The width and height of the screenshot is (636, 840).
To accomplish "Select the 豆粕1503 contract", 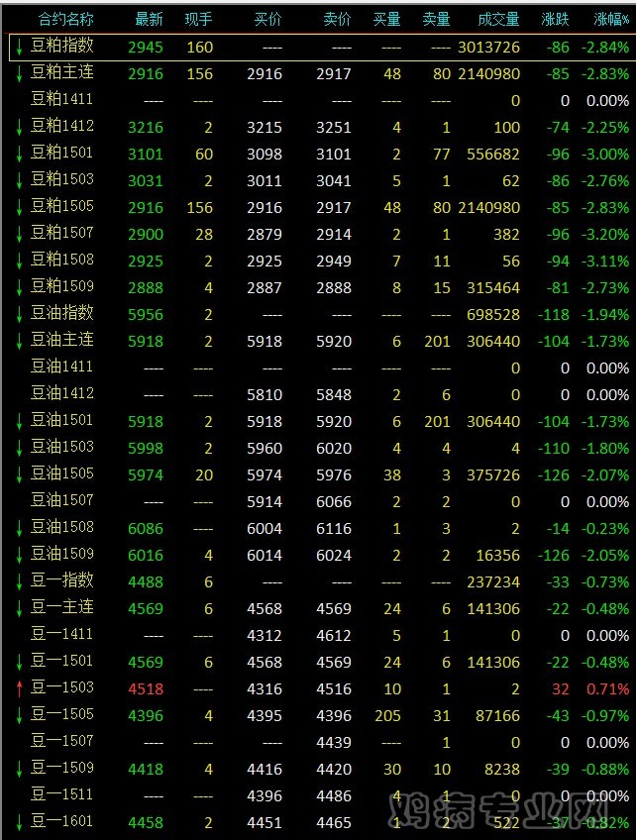I will point(61,180).
